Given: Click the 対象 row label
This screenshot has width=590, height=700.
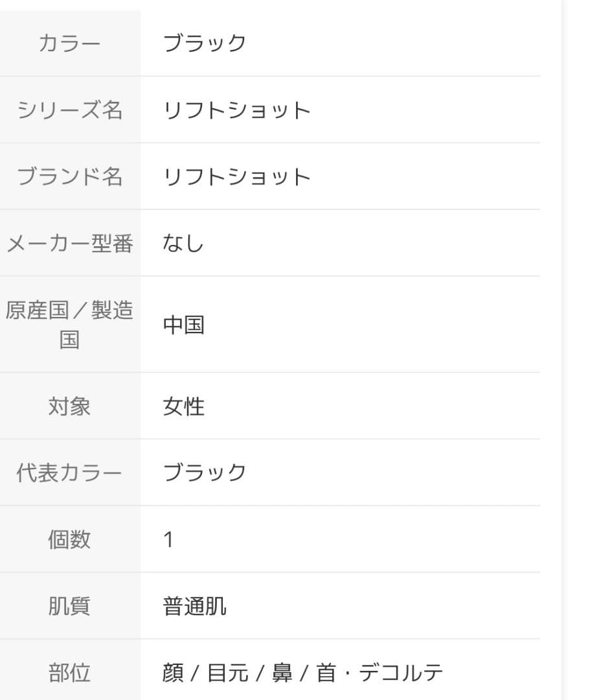Looking at the screenshot, I should pos(69,406).
